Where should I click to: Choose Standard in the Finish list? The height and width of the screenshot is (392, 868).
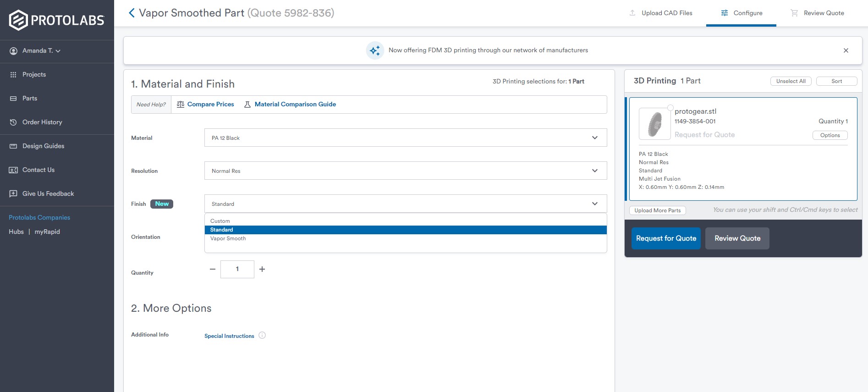[x=406, y=230]
